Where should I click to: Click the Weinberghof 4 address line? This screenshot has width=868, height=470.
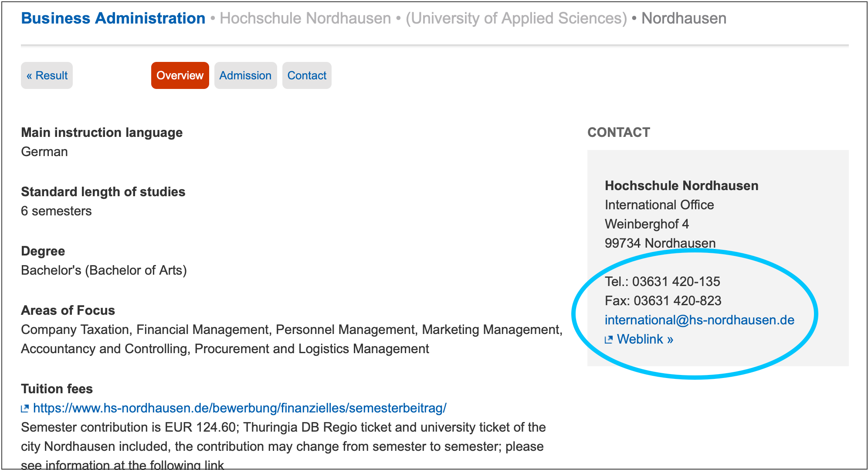pos(647,224)
